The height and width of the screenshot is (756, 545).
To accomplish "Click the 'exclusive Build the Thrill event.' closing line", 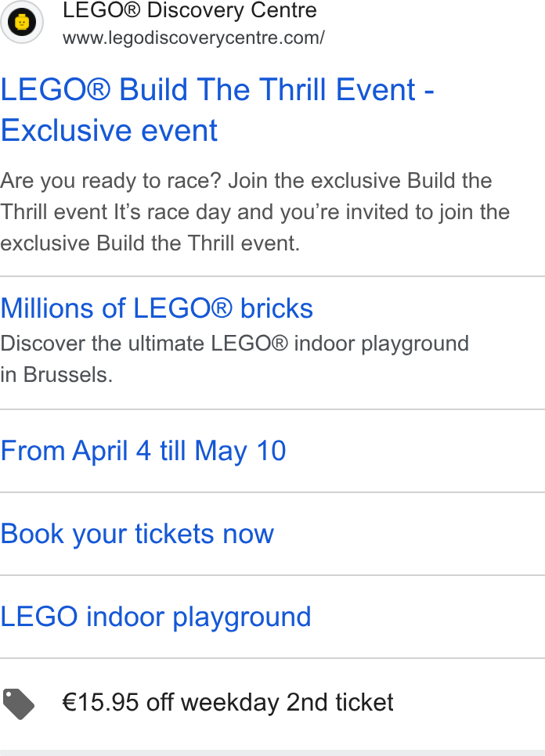I will (x=150, y=243).
